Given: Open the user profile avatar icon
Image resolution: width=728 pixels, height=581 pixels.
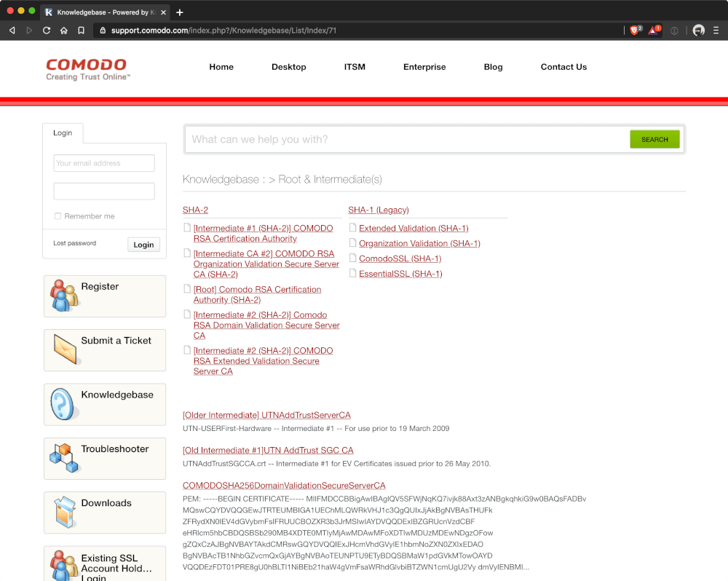Looking at the screenshot, I should 698,30.
